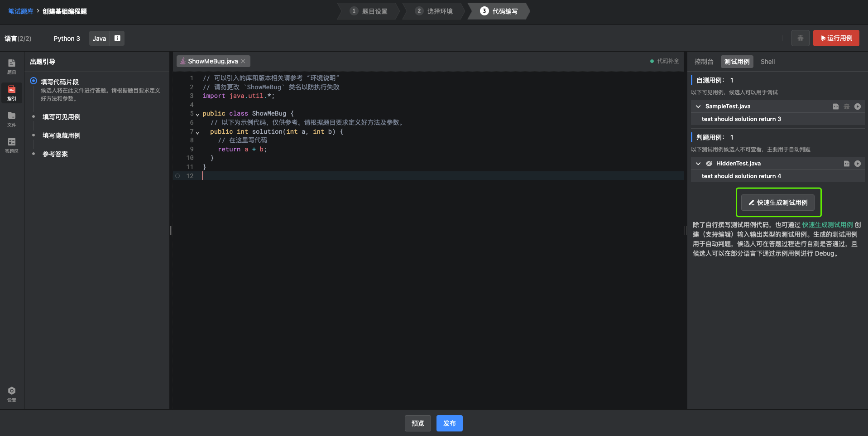Fold the ShowMeBug class at line 5
The height and width of the screenshot is (436, 868).
click(x=197, y=114)
